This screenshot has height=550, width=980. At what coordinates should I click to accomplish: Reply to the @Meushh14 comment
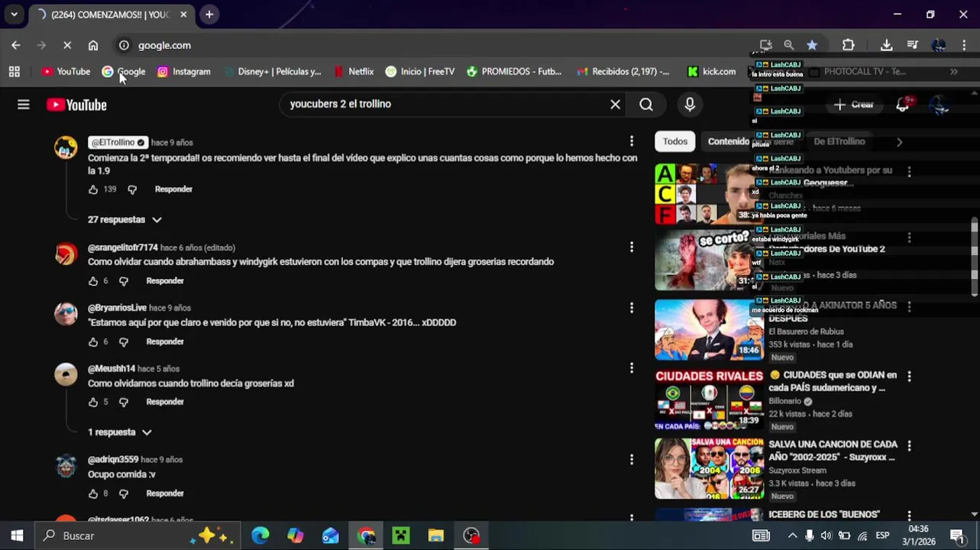(165, 403)
